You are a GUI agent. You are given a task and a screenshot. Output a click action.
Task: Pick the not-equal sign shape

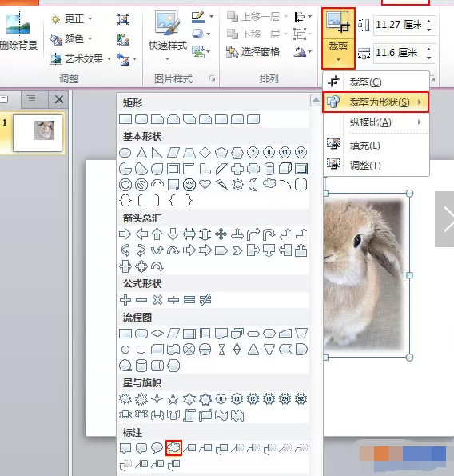pyautogui.click(x=205, y=300)
